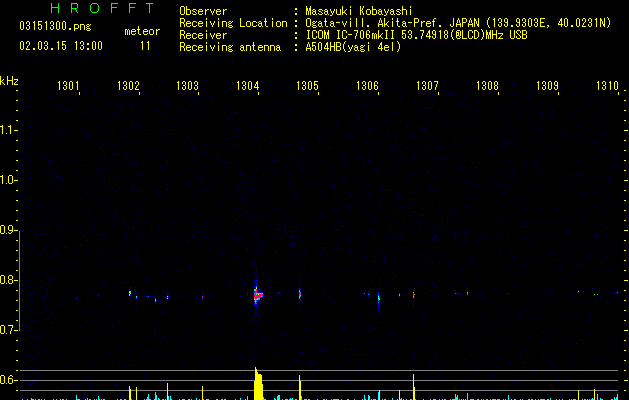This screenshot has height=400, width=629.
Task: Click the 1301 time axis label
Action: 68,86
